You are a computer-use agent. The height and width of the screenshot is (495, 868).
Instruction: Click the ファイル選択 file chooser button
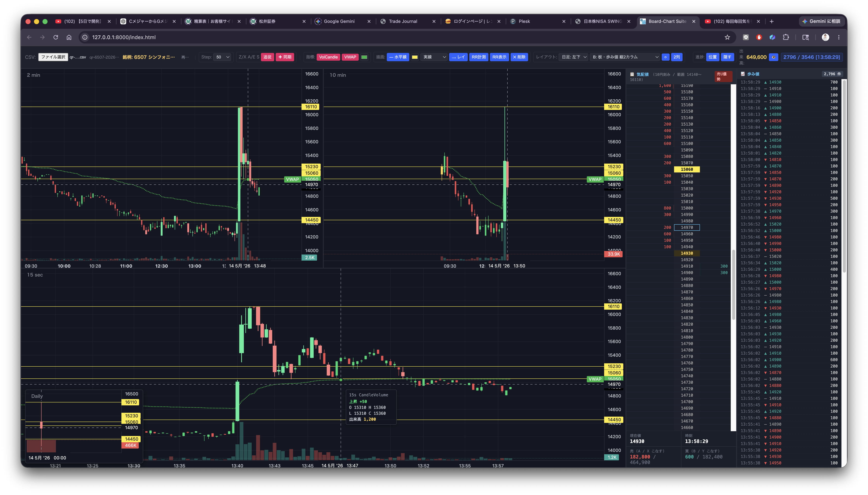(53, 57)
